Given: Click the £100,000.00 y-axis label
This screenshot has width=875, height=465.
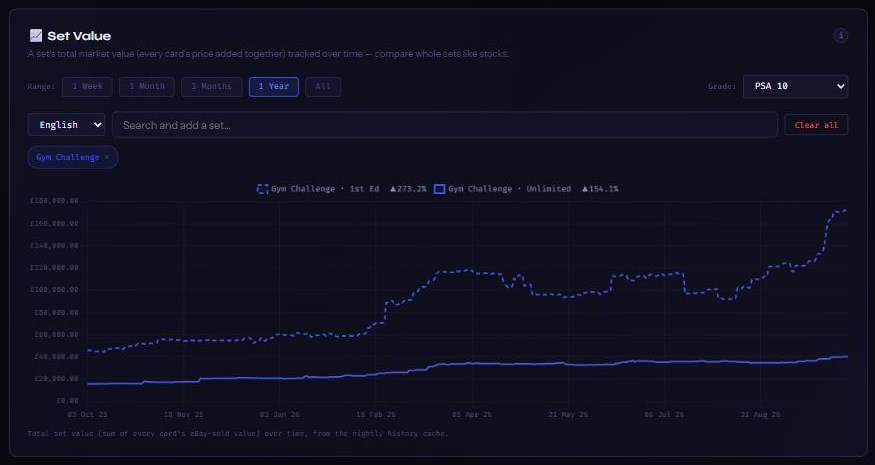Looking at the screenshot, I should [54, 290].
